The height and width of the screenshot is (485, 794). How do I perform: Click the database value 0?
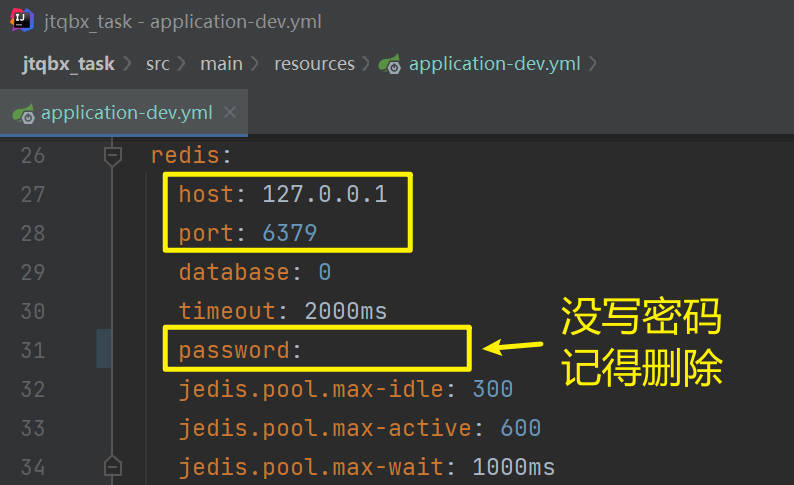pyautogui.click(x=325, y=272)
